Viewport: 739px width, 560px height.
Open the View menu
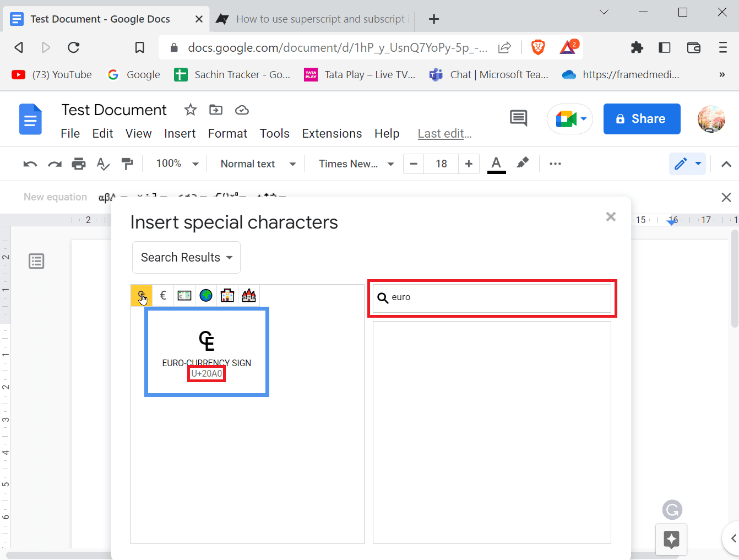coord(138,134)
